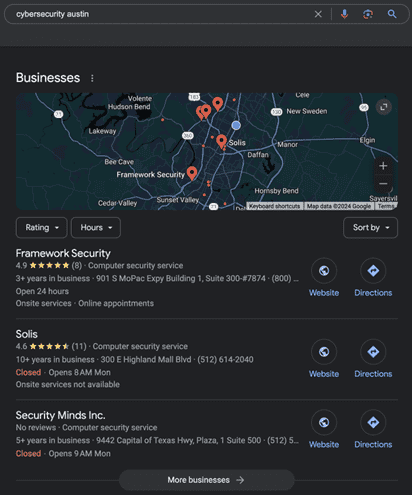
Task: Click Framework Security's 4.9 star rating
Action: point(49,266)
